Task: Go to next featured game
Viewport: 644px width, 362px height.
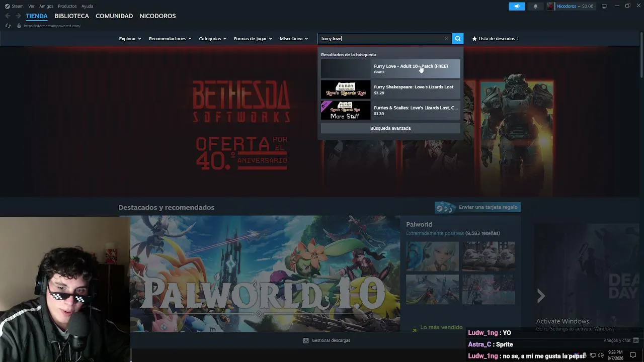Action: point(541,296)
